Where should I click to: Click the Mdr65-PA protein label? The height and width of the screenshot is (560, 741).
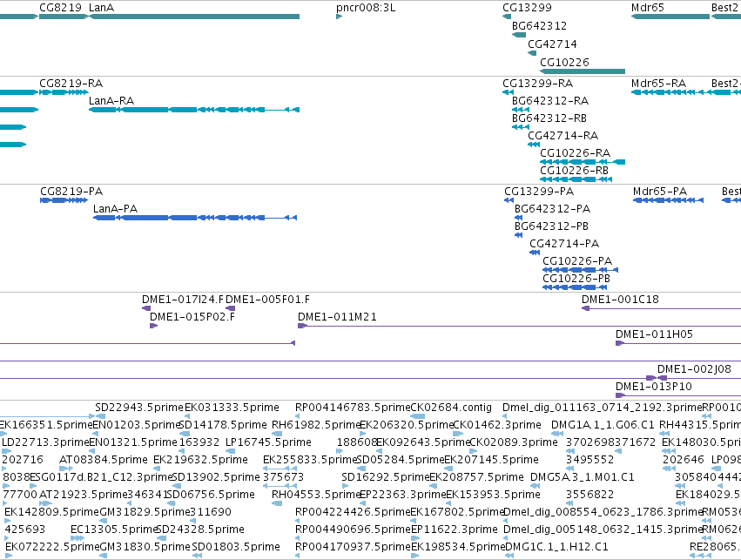[660, 192]
